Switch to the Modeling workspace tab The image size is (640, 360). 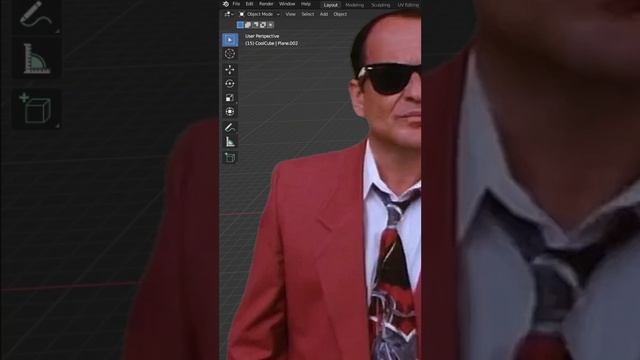(x=354, y=5)
